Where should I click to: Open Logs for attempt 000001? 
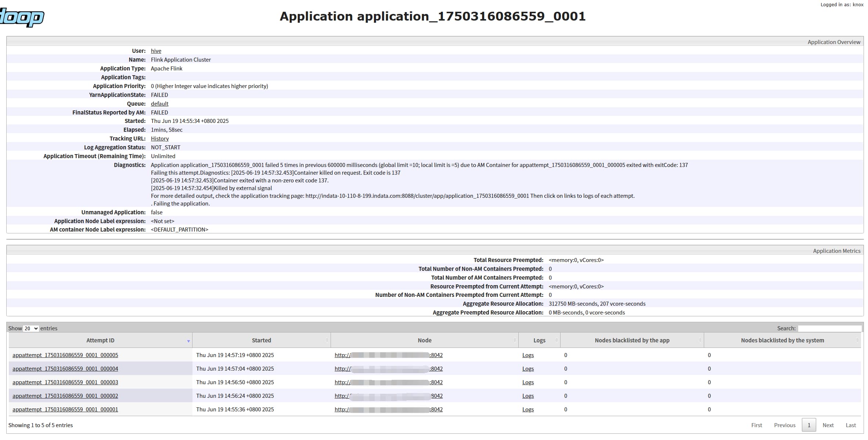pyautogui.click(x=528, y=409)
